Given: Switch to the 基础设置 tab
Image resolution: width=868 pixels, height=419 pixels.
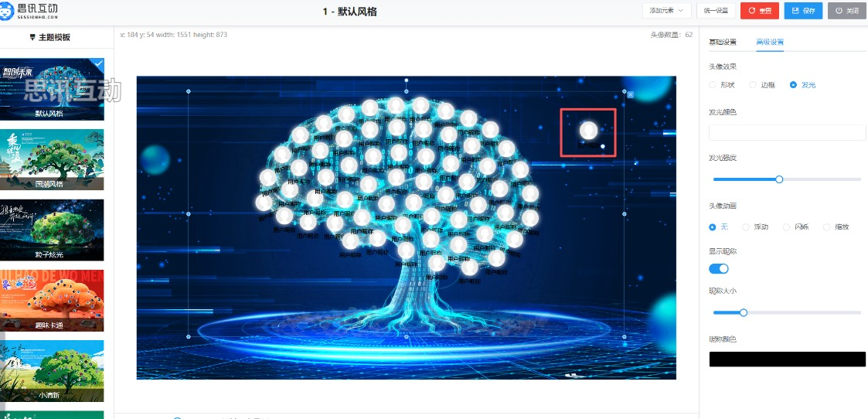Looking at the screenshot, I should [723, 43].
